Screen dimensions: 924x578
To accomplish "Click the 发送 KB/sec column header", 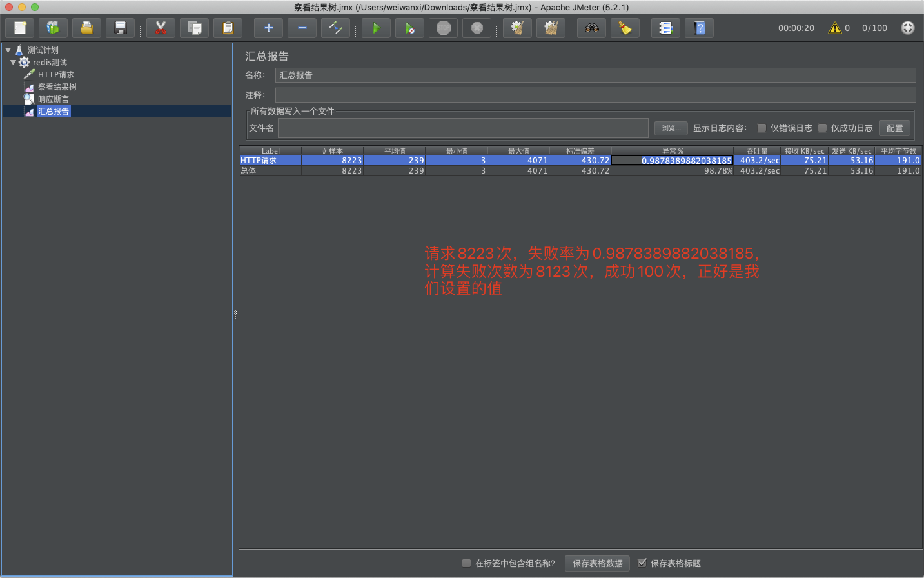I will point(852,151).
